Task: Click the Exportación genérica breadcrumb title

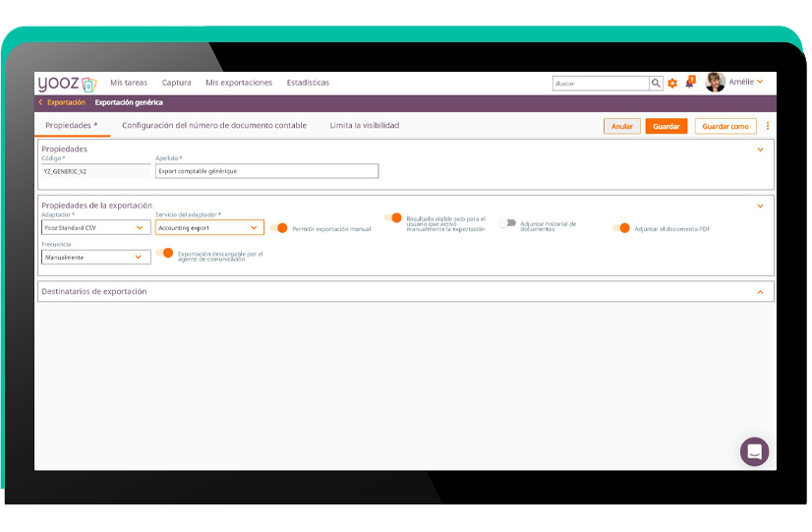Action: [x=129, y=102]
